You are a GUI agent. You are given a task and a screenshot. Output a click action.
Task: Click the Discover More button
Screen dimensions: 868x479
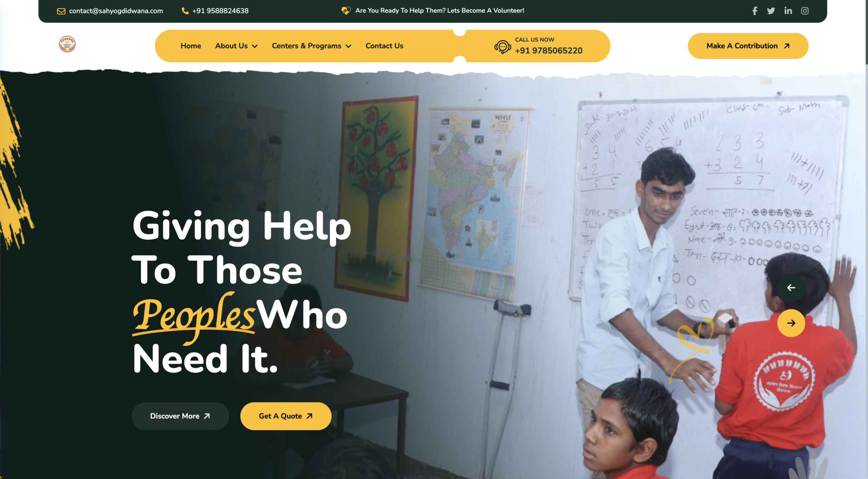click(180, 416)
